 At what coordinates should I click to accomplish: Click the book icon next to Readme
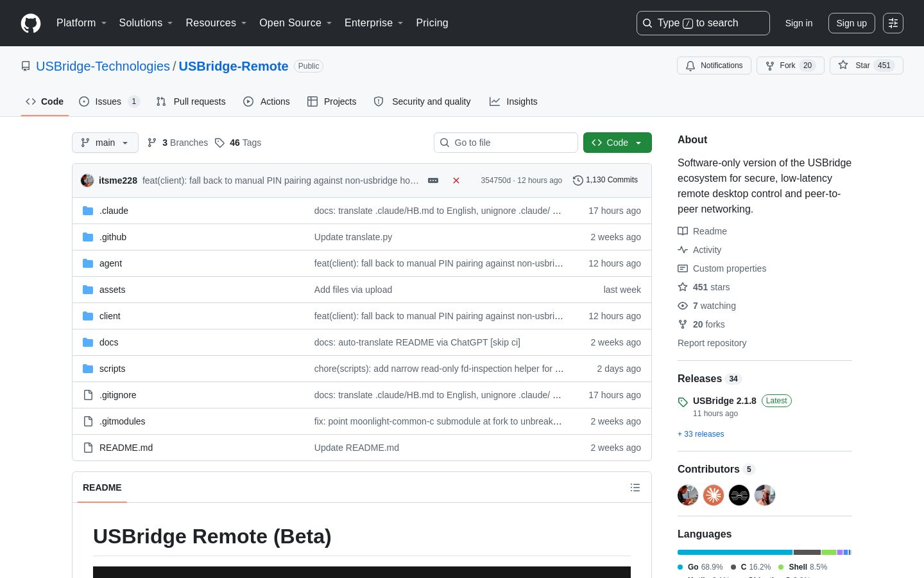pyautogui.click(x=683, y=231)
